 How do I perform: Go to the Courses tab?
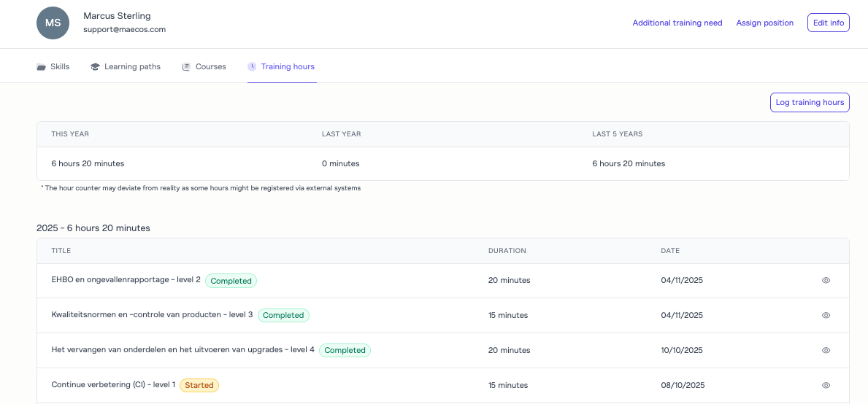coord(210,67)
